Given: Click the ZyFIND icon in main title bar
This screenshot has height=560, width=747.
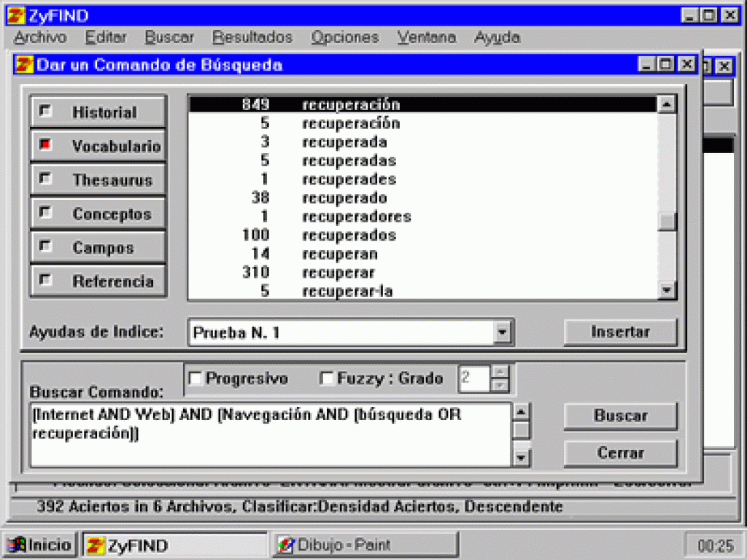Looking at the screenshot, I should [12, 15].
